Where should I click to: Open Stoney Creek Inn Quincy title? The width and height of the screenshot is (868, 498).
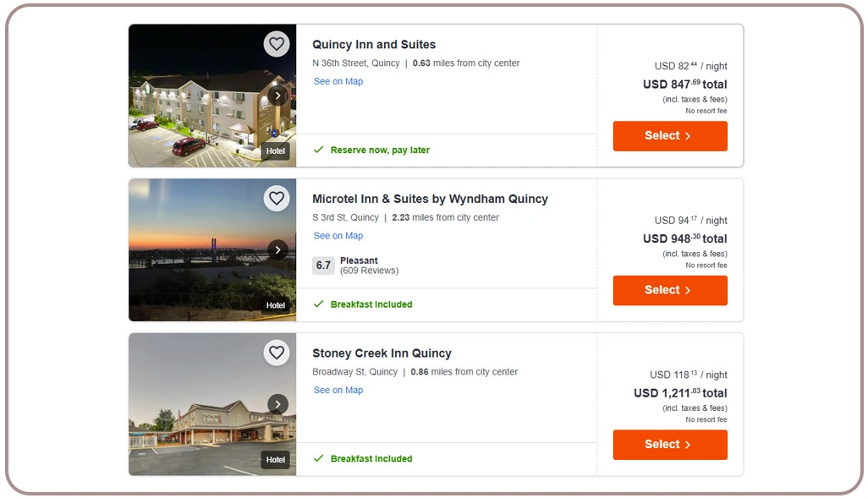point(382,353)
